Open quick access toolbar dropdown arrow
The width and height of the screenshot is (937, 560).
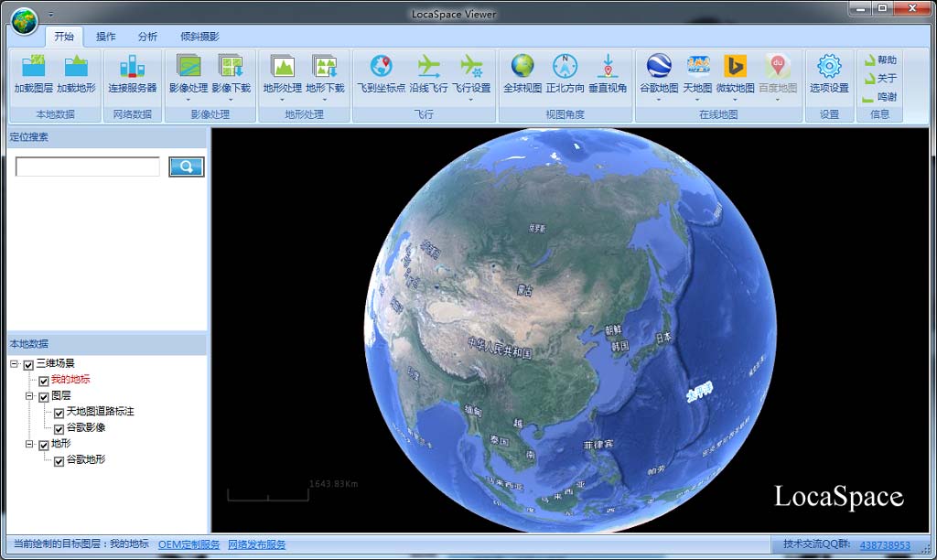51,14
